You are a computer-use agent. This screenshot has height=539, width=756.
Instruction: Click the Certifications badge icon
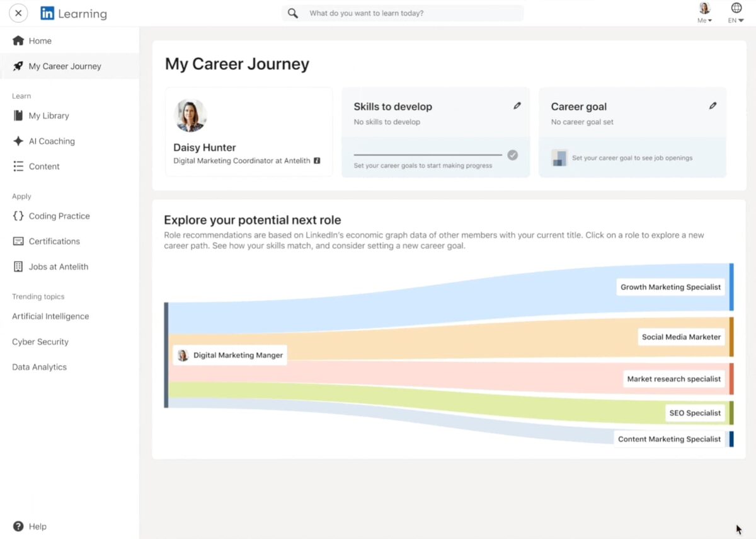tap(18, 241)
